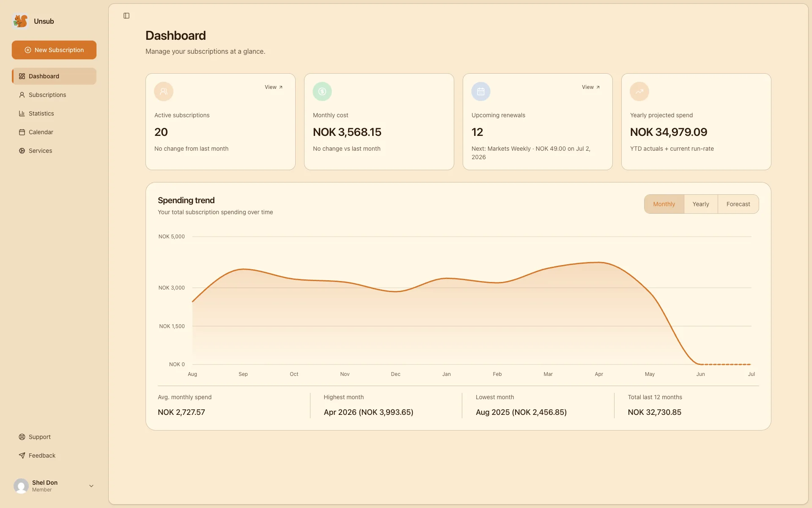Open Calendar in the sidebar

click(54, 132)
